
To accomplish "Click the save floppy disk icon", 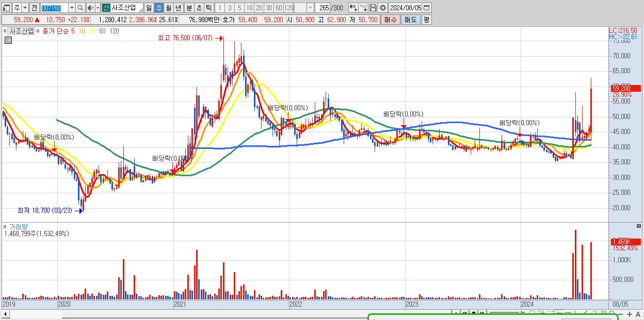I will (373, 8).
